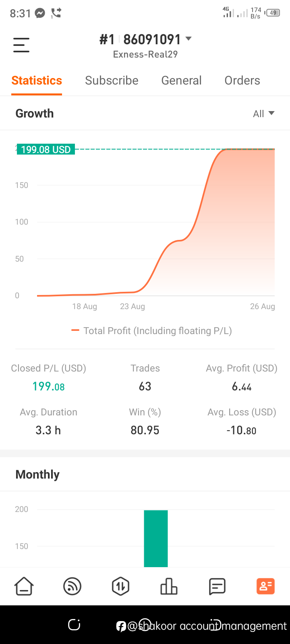
Task: Open the All period dropdown
Action: (264, 114)
